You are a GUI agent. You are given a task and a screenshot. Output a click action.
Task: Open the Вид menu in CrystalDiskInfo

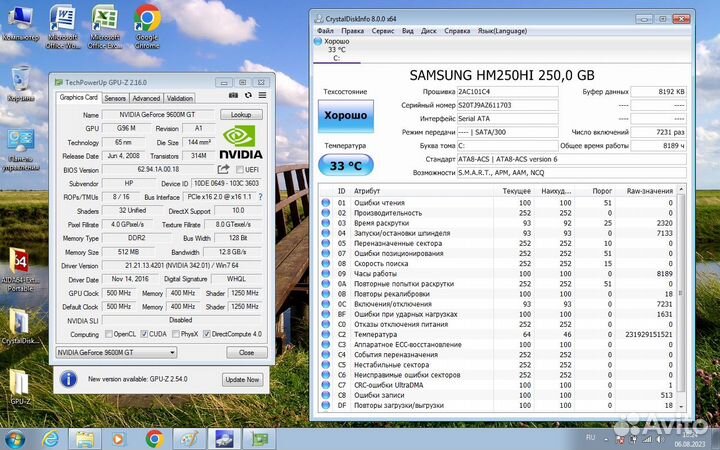click(407, 31)
